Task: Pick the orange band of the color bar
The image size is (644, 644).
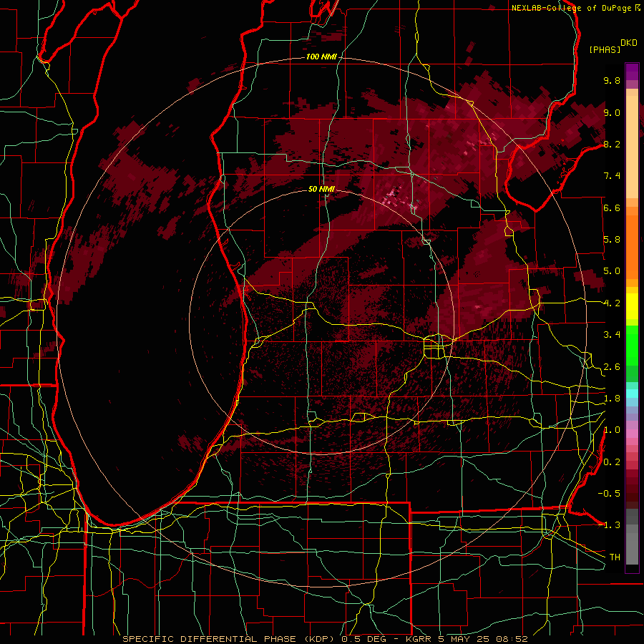Action: click(632, 246)
